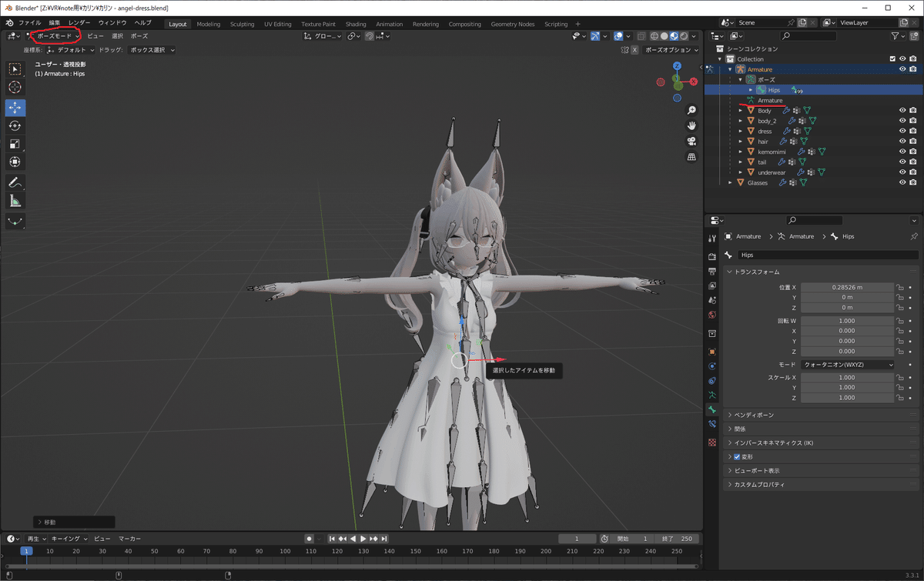Select the Measure tool
Viewport: 924px width, 581px height.
pyautogui.click(x=15, y=201)
